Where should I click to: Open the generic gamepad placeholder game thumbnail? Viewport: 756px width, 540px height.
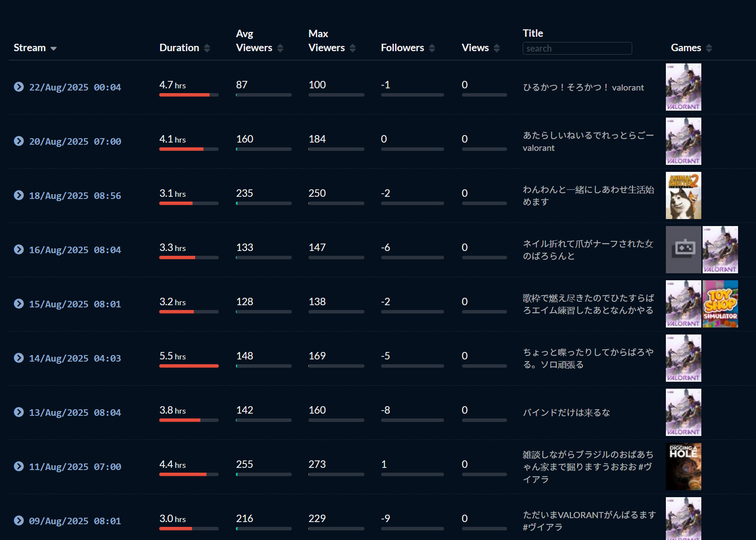[x=683, y=250]
